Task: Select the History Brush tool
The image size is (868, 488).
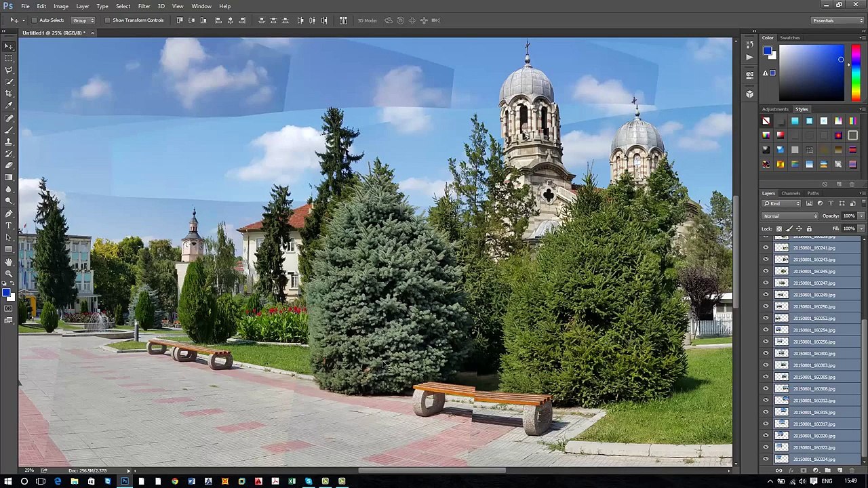Action: coord(9,153)
